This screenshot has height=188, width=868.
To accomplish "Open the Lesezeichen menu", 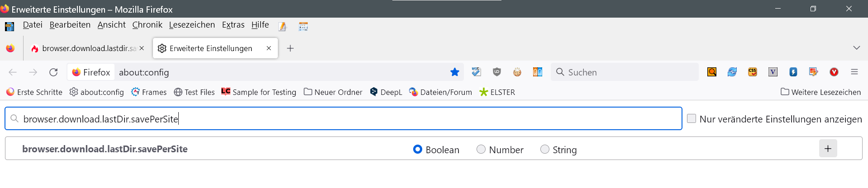I will tap(192, 25).
